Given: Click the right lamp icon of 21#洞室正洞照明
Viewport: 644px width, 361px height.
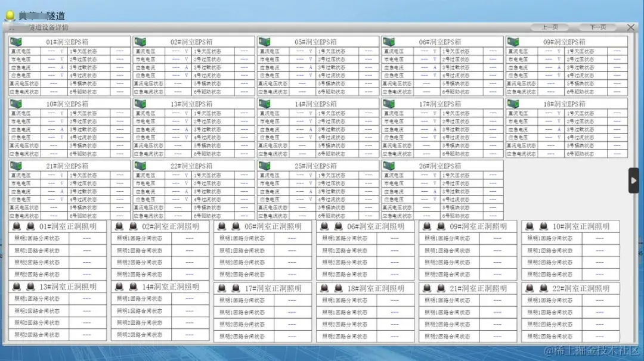Looking at the screenshot, I should 441,288.
